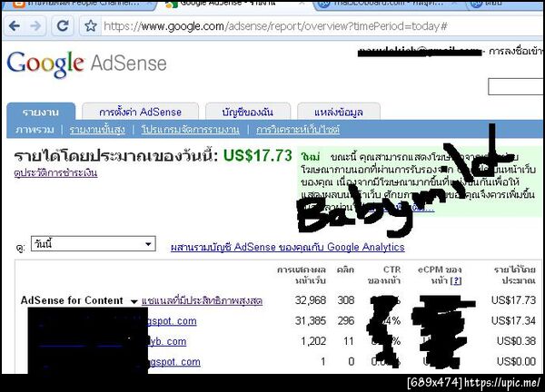Click the คลิก column header
Screen dimensions: 545x392
click(x=345, y=269)
